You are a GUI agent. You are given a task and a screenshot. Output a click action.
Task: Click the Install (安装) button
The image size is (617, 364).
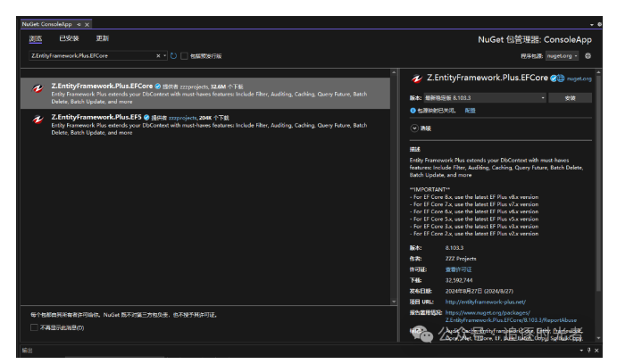571,98
